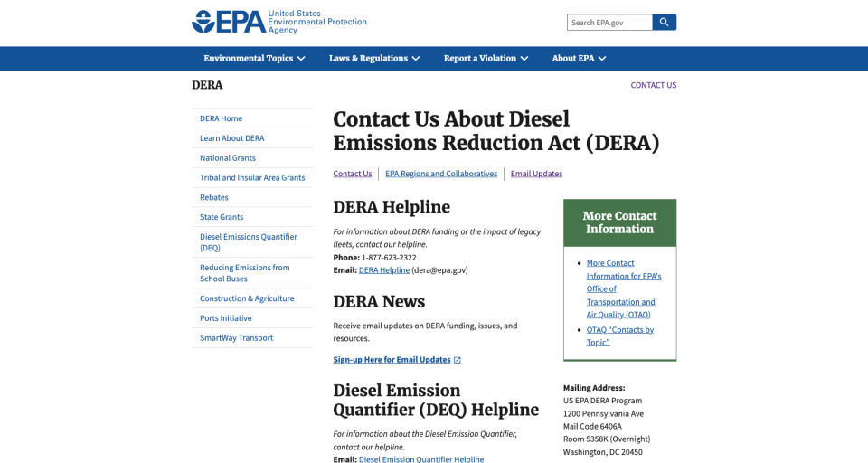Screen dimensions: 868x463
Task: Expand the Environmental Topics menu
Action: (254, 59)
